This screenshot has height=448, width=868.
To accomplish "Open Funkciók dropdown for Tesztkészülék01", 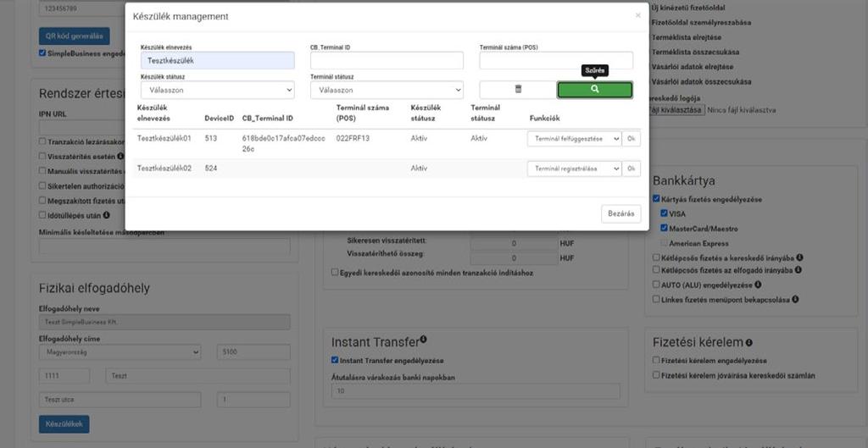I will click(574, 139).
